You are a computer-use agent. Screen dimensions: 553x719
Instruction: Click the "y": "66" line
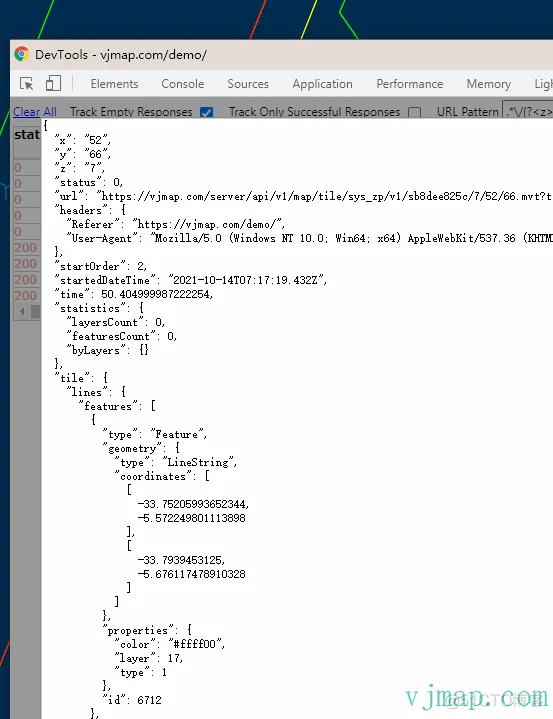tap(83, 154)
